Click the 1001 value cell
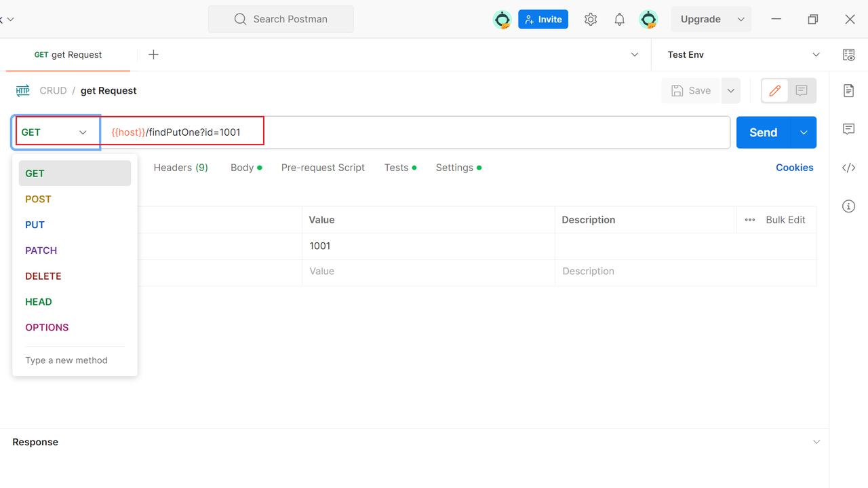This screenshot has width=868, height=488. 429,246
